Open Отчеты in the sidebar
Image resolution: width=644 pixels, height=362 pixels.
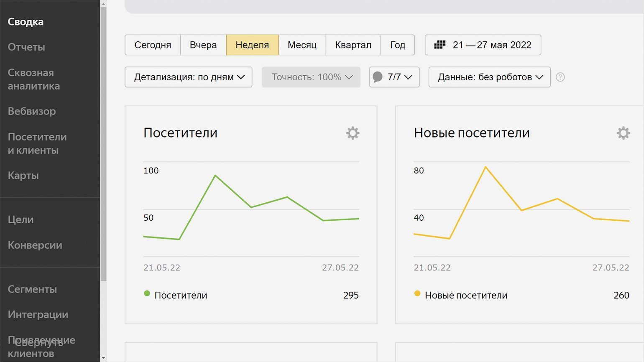[x=26, y=47]
